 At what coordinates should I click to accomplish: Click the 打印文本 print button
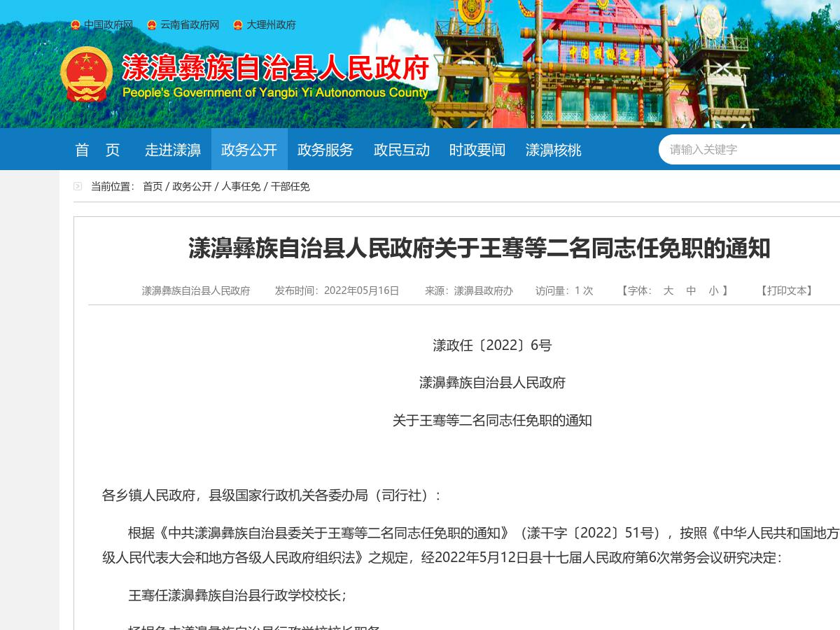(x=787, y=290)
